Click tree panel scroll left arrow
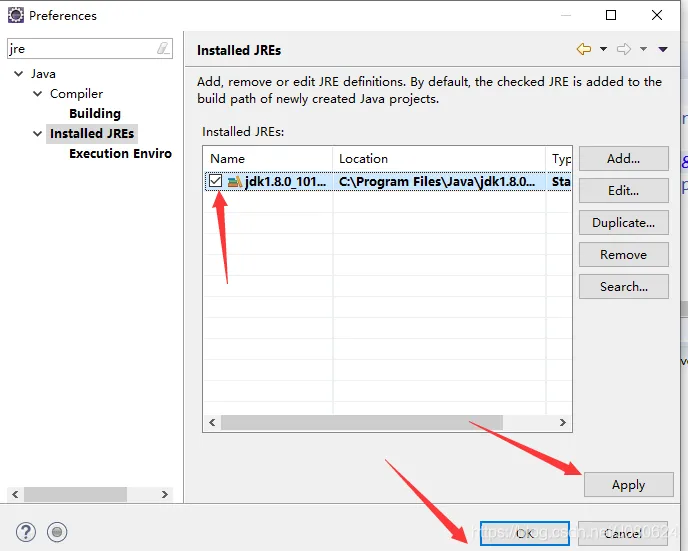 pyautogui.click(x=15, y=494)
